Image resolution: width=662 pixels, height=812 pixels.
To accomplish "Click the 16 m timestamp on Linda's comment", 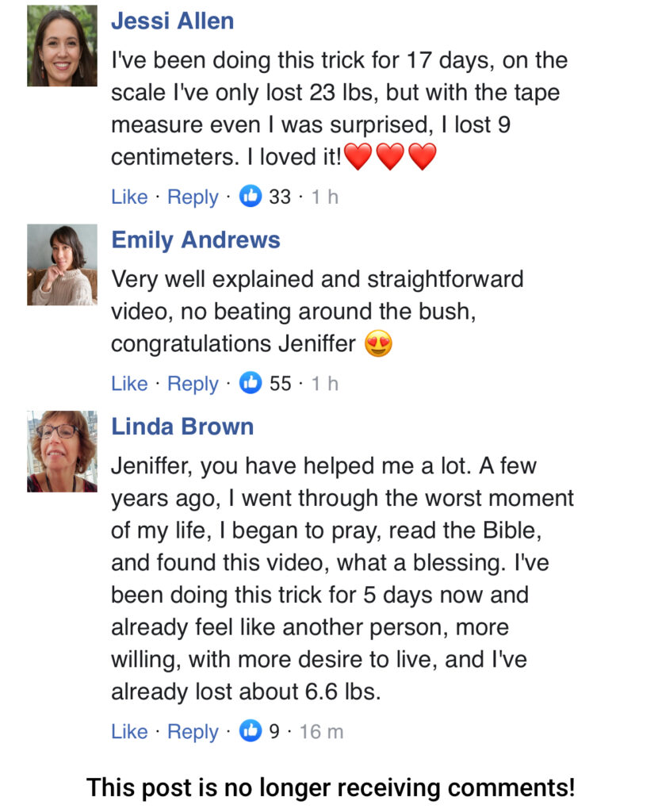I will [322, 730].
